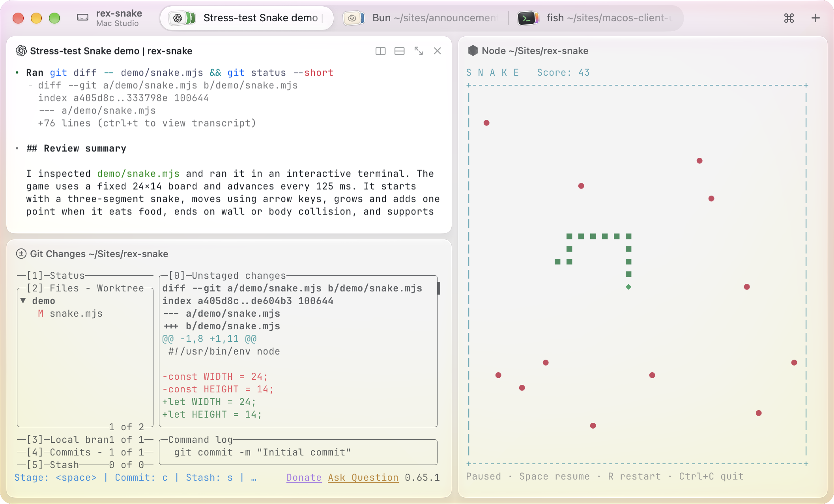This screenshot has width=834, height=504.
Task: Open the command palette icon in title bar
Action: [x=789, y=18]
